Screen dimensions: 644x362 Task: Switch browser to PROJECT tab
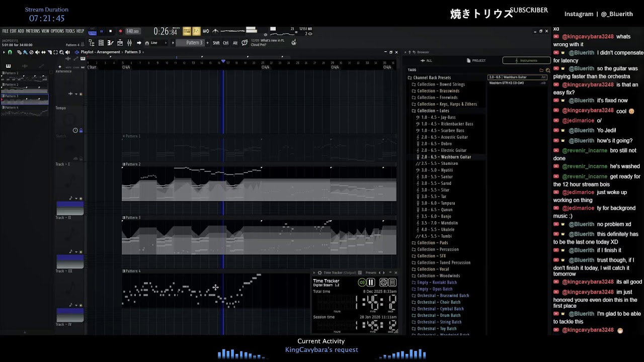476,60
